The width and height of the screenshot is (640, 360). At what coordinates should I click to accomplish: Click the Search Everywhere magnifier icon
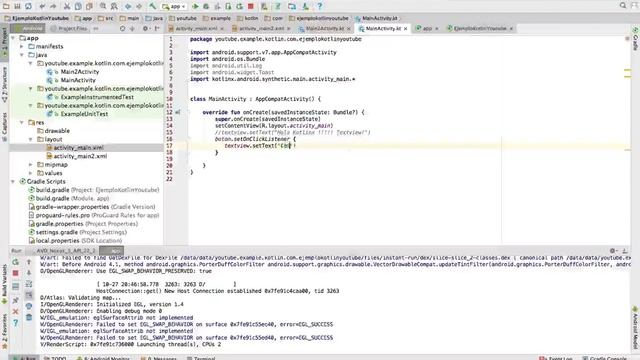623,6
